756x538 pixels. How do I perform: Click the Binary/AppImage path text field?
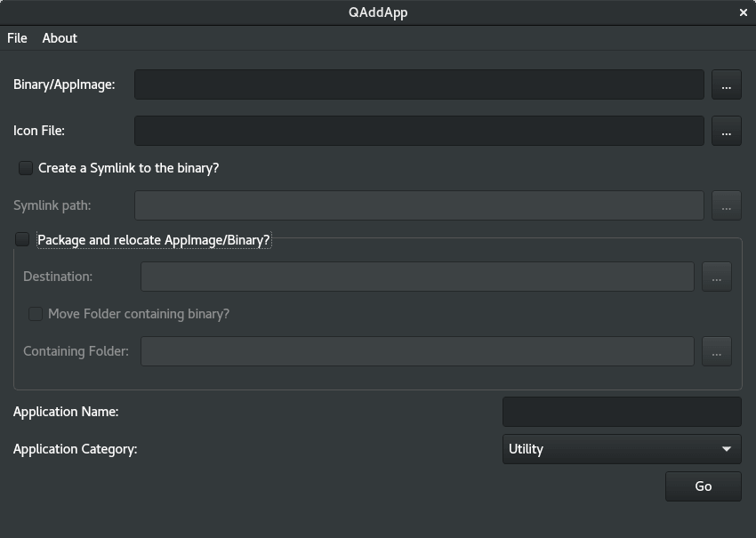point(418,84)
